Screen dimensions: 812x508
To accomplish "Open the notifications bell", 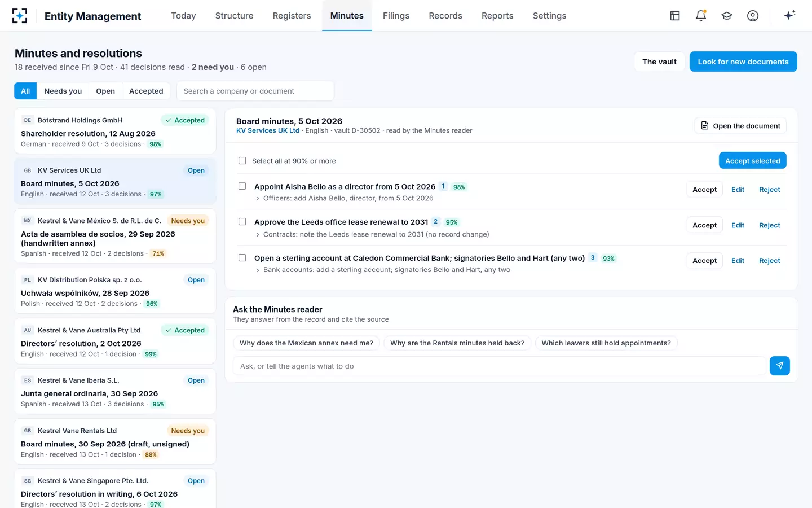I will [701, 16].
